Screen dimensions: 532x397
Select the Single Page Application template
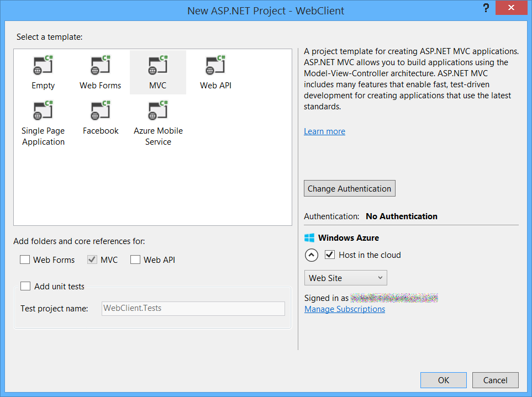[x=43, y=112]
